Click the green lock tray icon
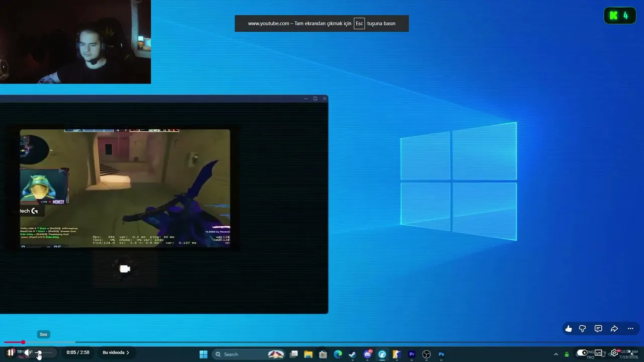644x362 pixels. tap(567, 354)
